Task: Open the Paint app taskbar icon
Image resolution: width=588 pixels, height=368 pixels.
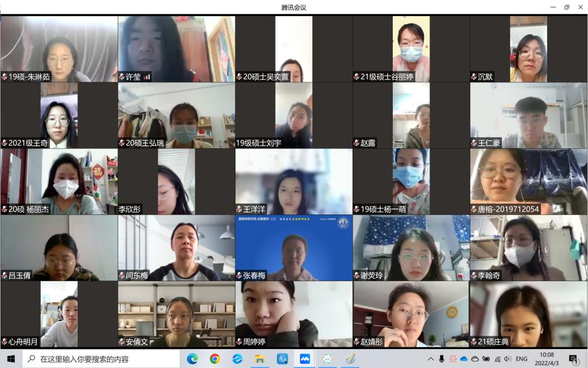Action: tap(350, 359)
